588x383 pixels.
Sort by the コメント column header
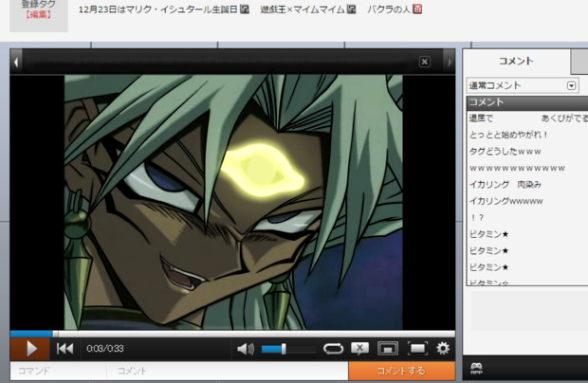pyautogui.click(x=527, y=102)
